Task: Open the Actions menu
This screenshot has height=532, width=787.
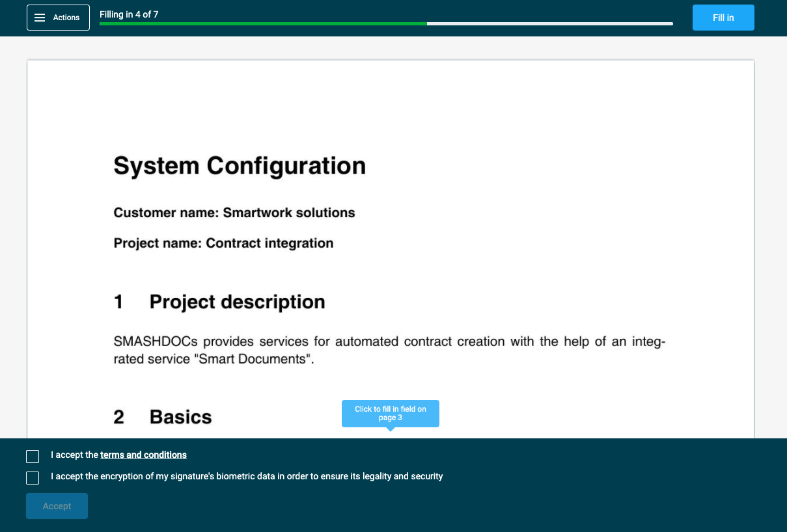Action: [x=58, y=18]
